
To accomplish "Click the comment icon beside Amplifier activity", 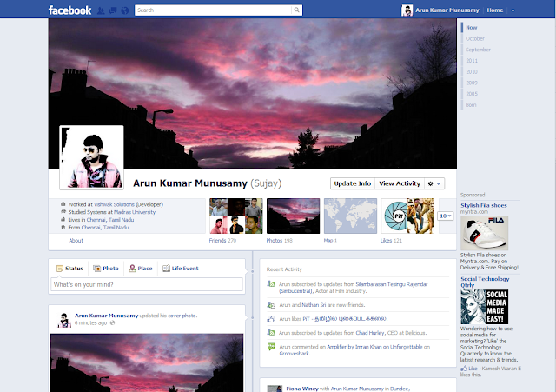I will click(x=271, y=347).
